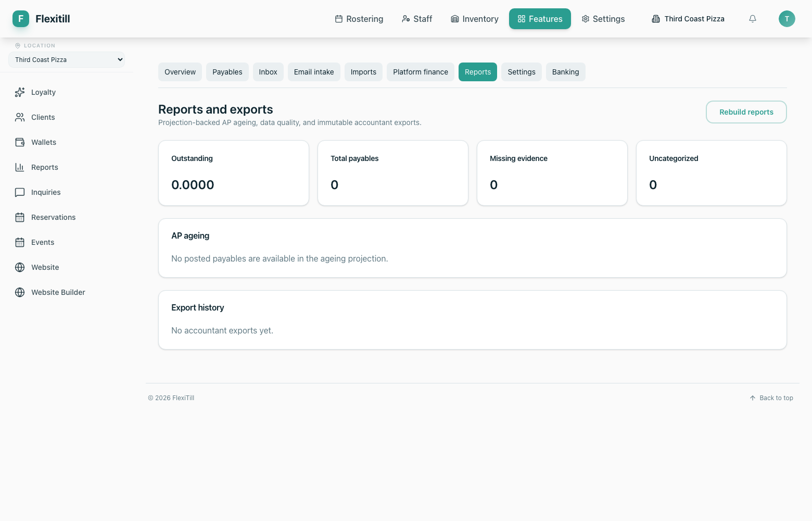This screenshot has height=521, width=812.
Task: Open the Platform finance tab
Action: pyautogui.click(x=421, y=72)
